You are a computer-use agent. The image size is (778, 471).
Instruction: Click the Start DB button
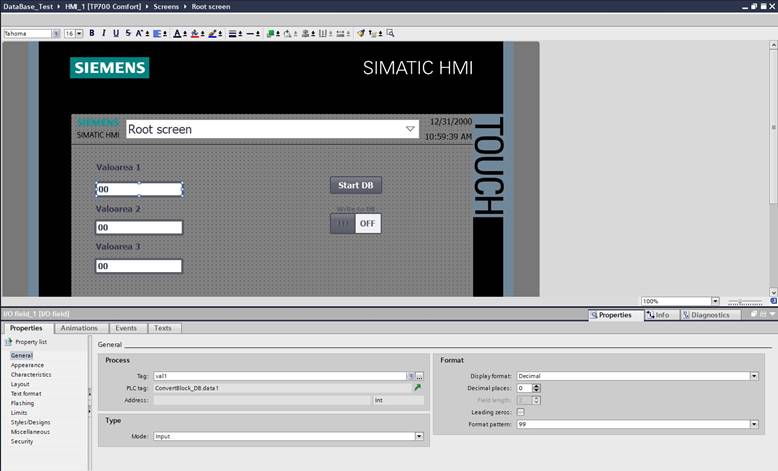coord(356,185)
